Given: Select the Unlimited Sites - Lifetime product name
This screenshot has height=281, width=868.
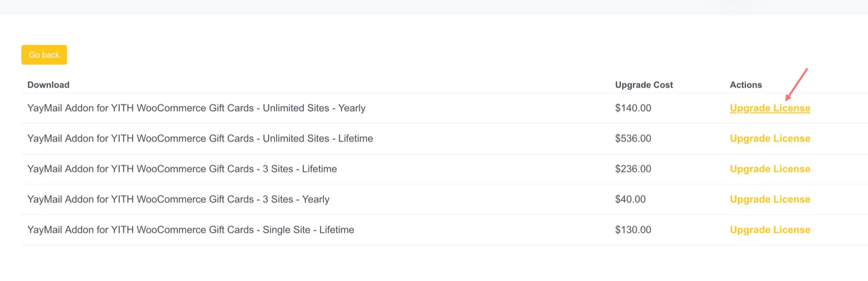Looking at the screenshot, I should 200,138.
